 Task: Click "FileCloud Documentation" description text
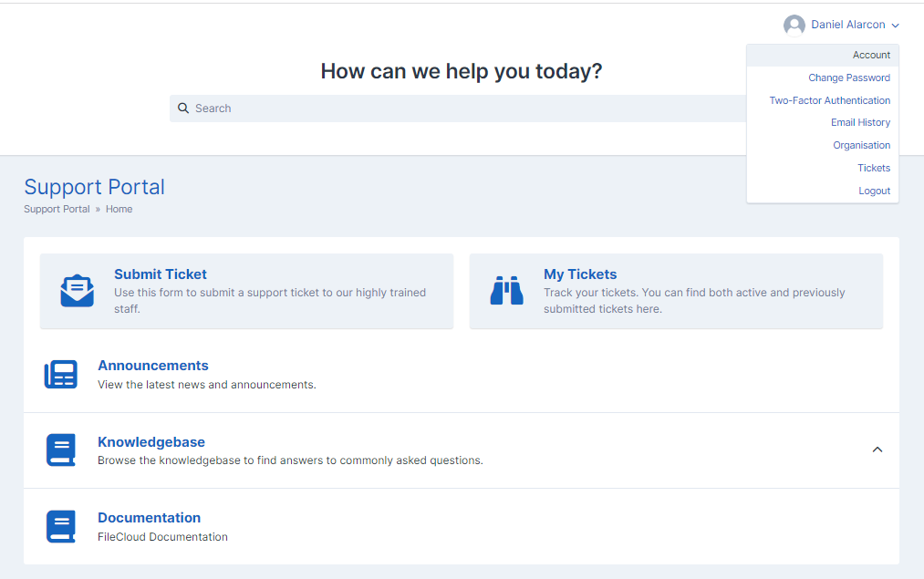click(x=162, y=537)
